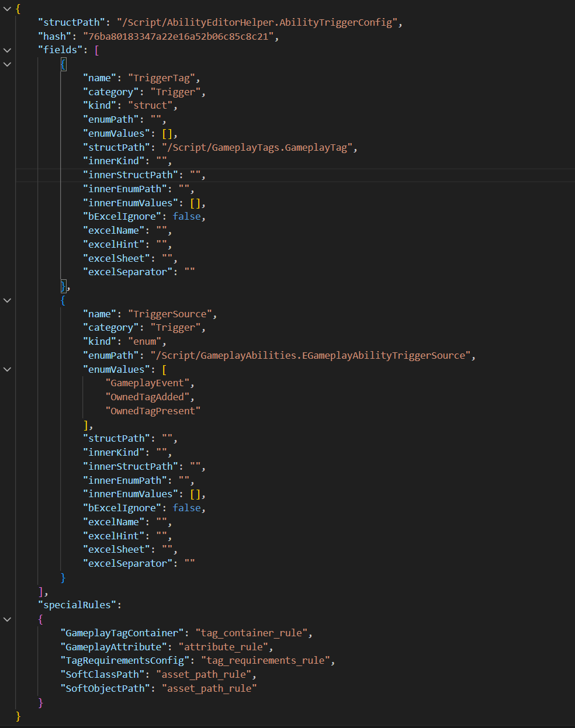Image resolution: width=575 pixels, height=728 pixels.
Task: Click the "attribute_rule" value
Action: [224, 647]
